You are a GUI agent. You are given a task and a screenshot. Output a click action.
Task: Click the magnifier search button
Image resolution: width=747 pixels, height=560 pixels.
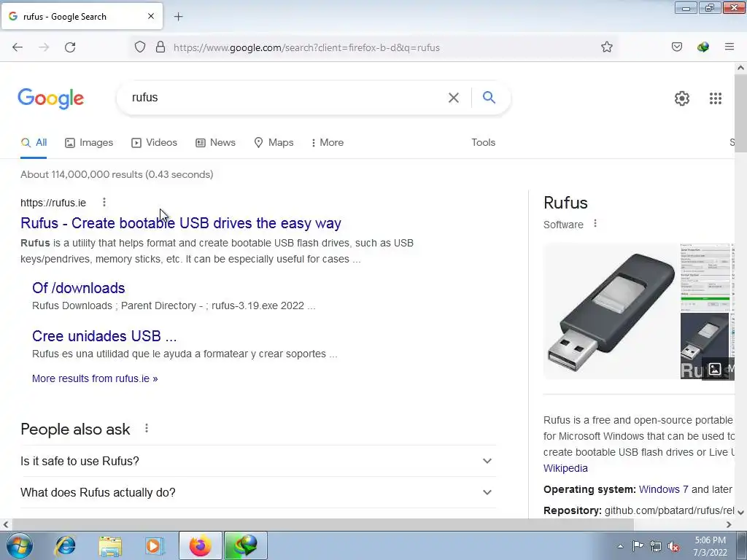tap(489, 98)
